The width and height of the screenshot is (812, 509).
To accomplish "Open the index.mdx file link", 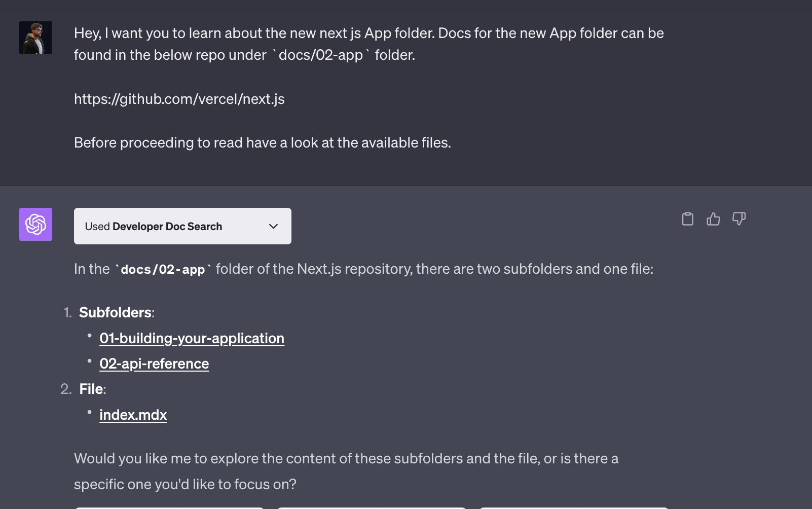I will click(x=133, y=415).
